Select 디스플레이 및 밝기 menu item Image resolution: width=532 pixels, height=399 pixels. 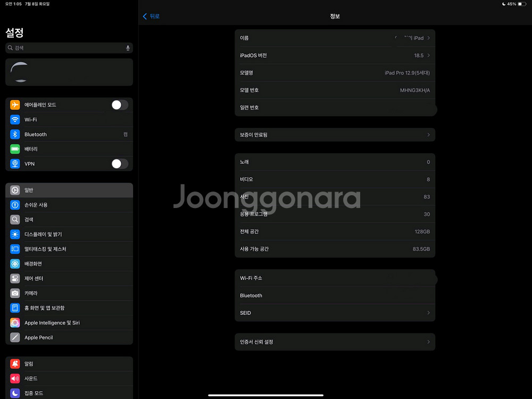pos(69,235)
